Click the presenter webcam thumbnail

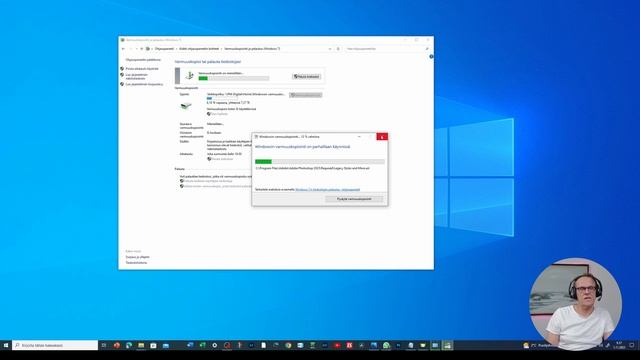[576, 304]
